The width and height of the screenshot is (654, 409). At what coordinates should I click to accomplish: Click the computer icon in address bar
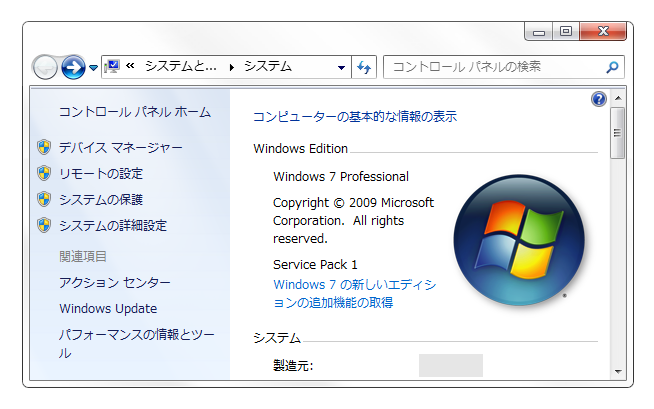click(112, 67)
